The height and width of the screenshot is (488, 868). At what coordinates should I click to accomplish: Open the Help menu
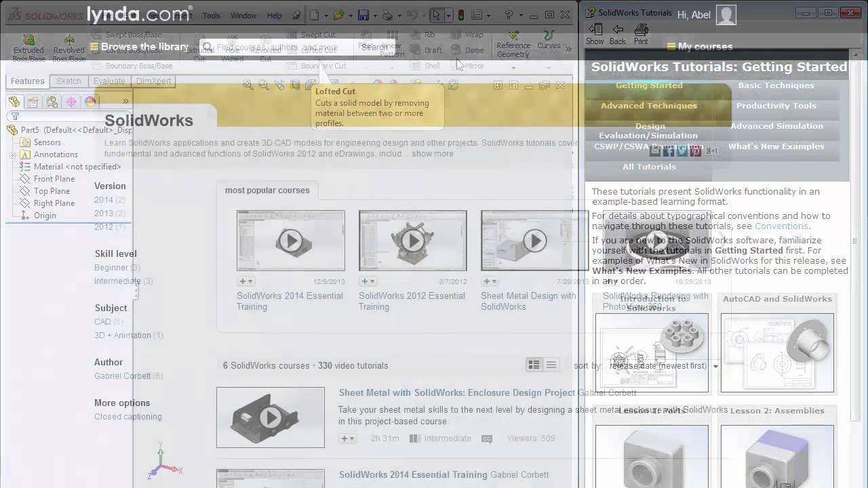coord(274,15)
